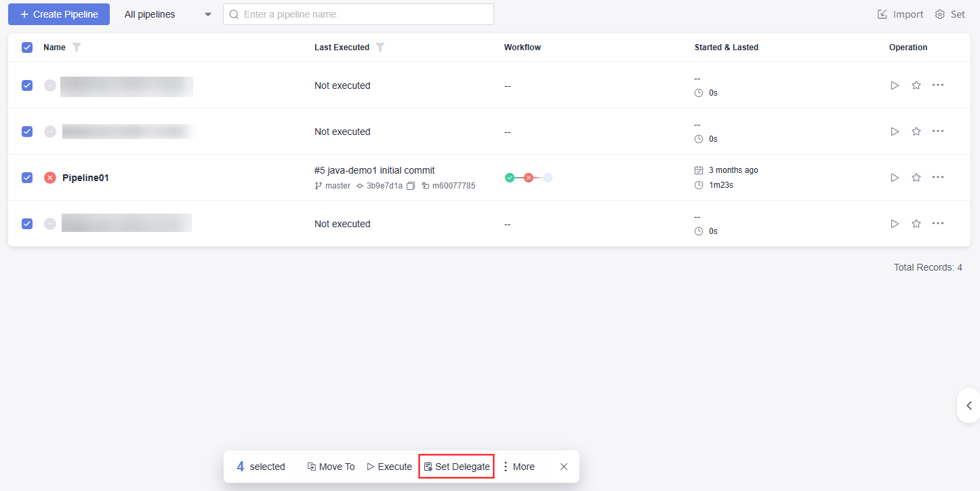This screenshot has height=491, width=980.
Task: Copy commit ID 3b9e7d1a with copy icon
Action: (x=411, y=186)
